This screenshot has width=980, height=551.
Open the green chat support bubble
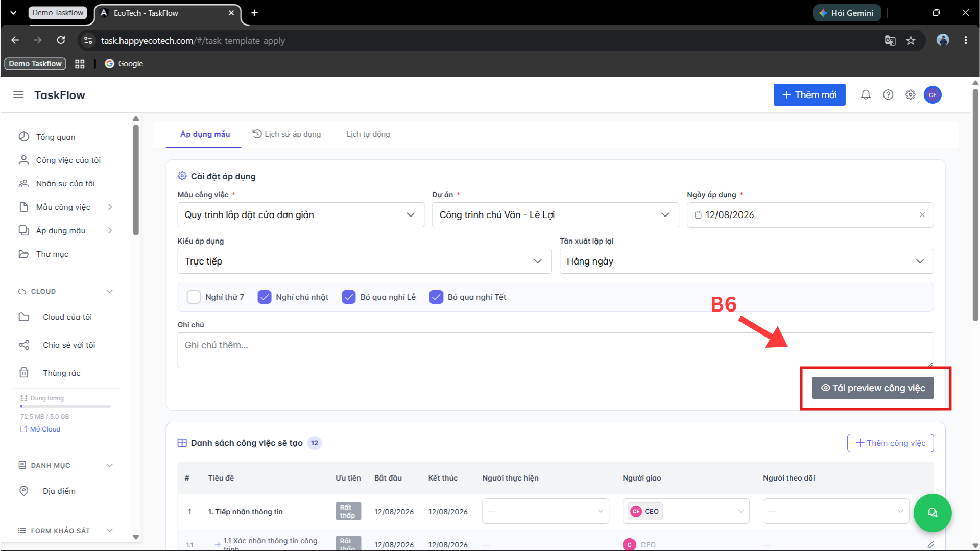click(932, 513)
